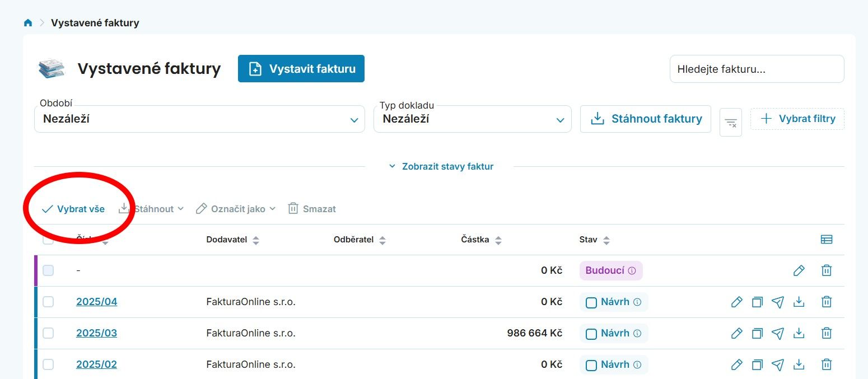
Task: Edit the Budoucí invoice with pencil icon
Action: tap(799, 270)
